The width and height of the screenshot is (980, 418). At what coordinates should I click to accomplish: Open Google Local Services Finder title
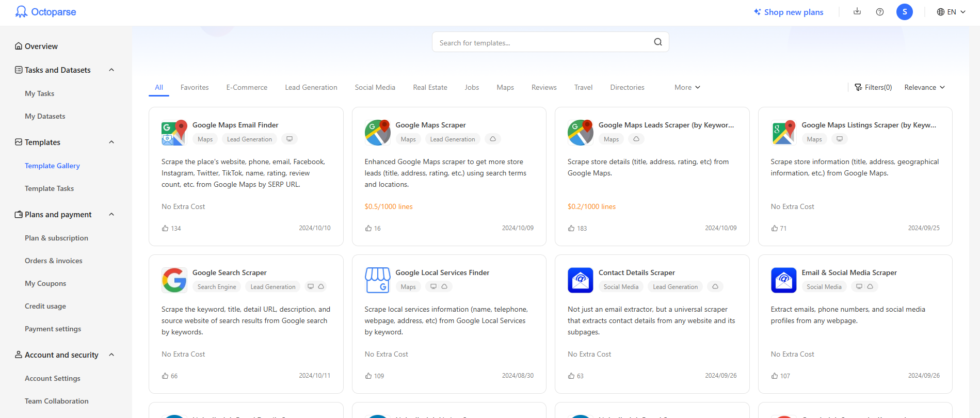(x=442, y=272)
